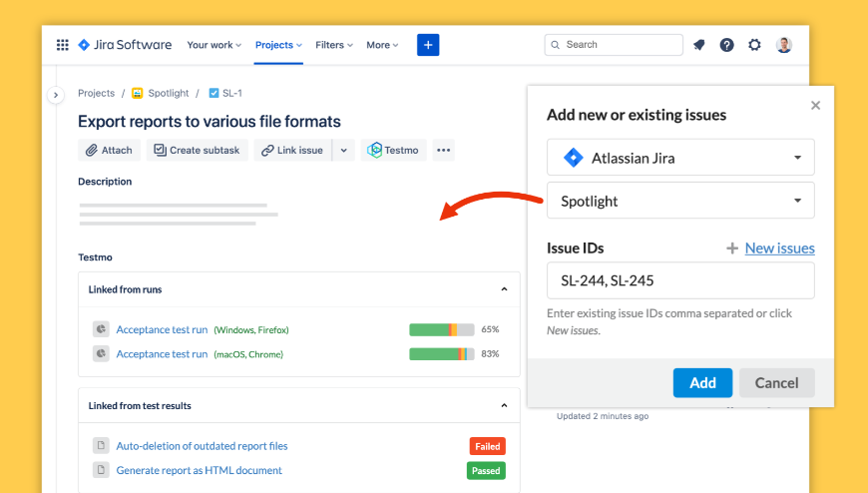
Task: Click the Description heading
Action: pyautogui.click(x=105, y=182)
